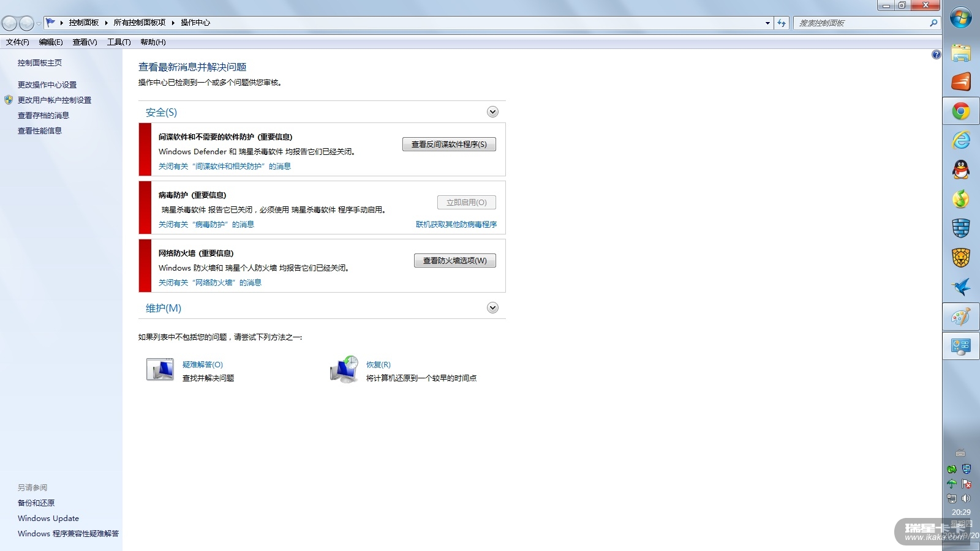Launch Internet Explorer from the taskbar
The width and height of the screenshot is (980, 551).
coord(961,140)
